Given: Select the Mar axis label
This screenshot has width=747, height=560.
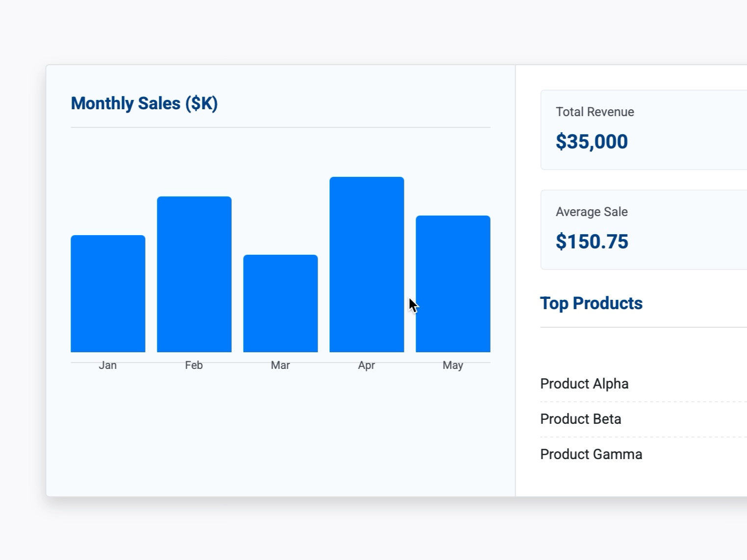Looking at the screenshot, I should point(280,365).
